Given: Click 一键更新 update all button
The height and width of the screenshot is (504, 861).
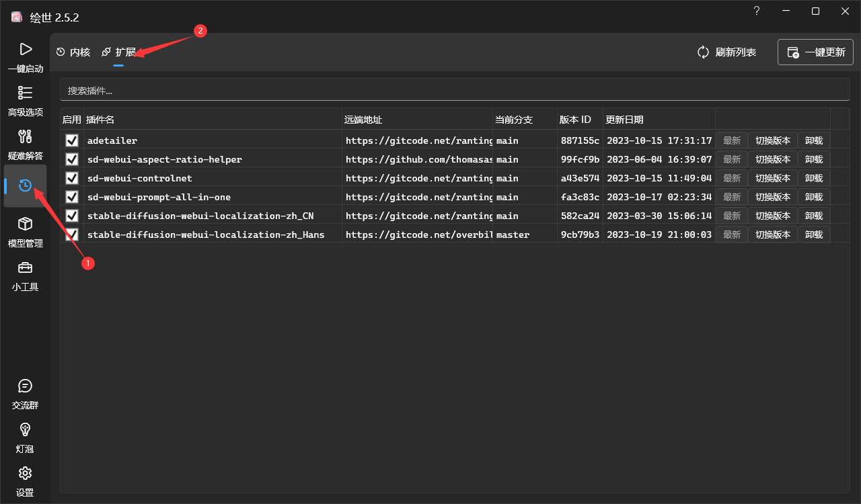Looking at the screenshot, I should [x=816, y=52].
